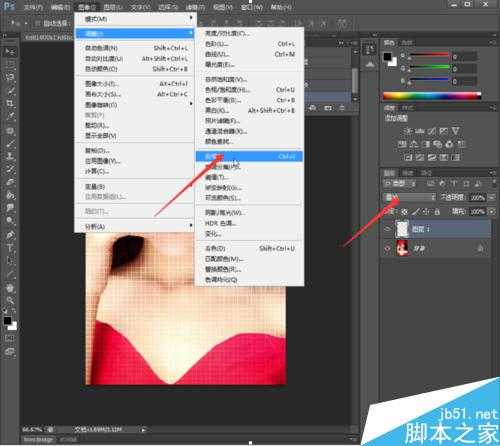Select the Crop tool
Image resolution: width=500 pixels, height=446 pixels.
(x=10, y=103)
